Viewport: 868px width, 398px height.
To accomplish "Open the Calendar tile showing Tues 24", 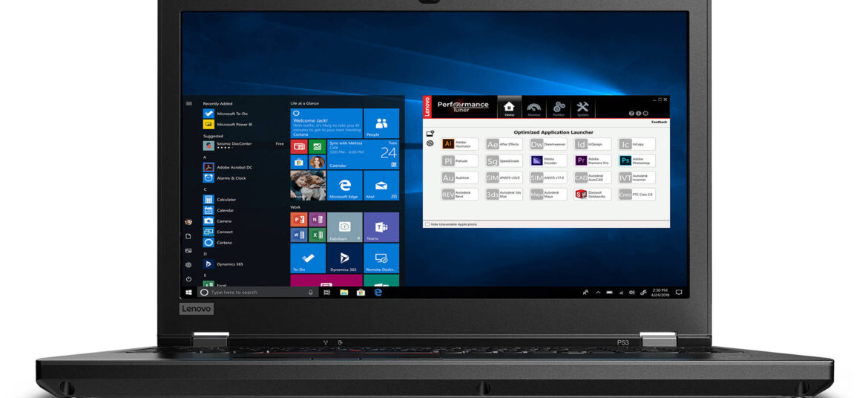I will (363, 154).
